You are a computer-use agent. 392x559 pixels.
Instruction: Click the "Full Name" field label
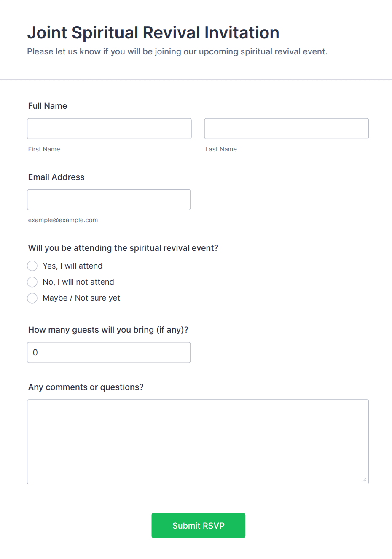click(x=48, y=106)
